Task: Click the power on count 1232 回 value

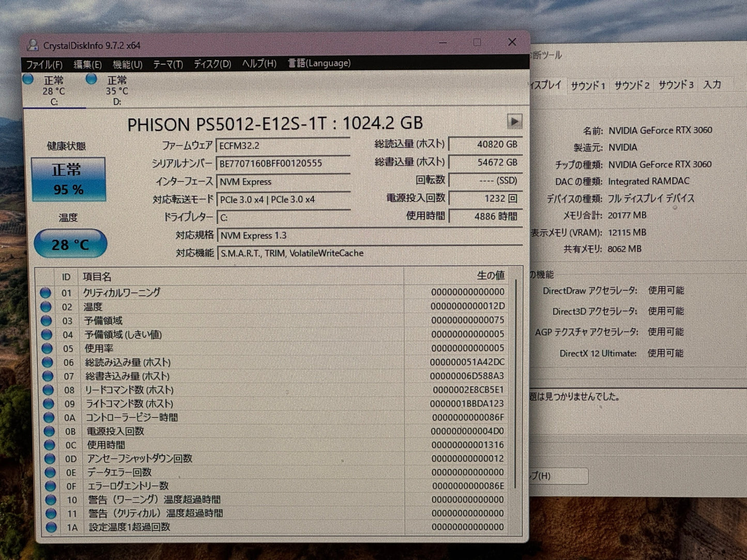Action: pyautogui.click(x=485, y=198)
